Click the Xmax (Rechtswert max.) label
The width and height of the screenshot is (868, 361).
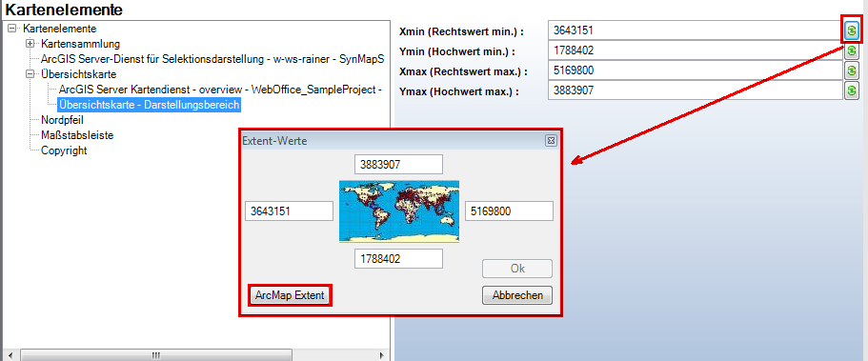click(463, 72)
